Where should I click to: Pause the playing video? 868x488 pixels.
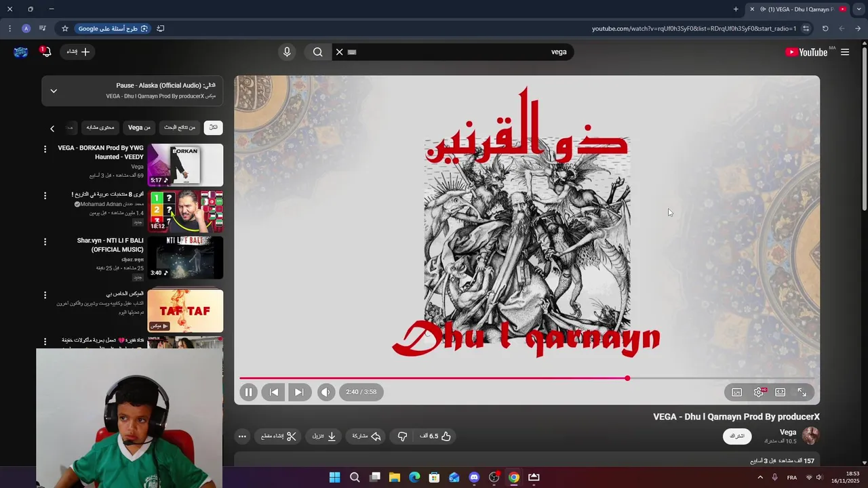248,392
